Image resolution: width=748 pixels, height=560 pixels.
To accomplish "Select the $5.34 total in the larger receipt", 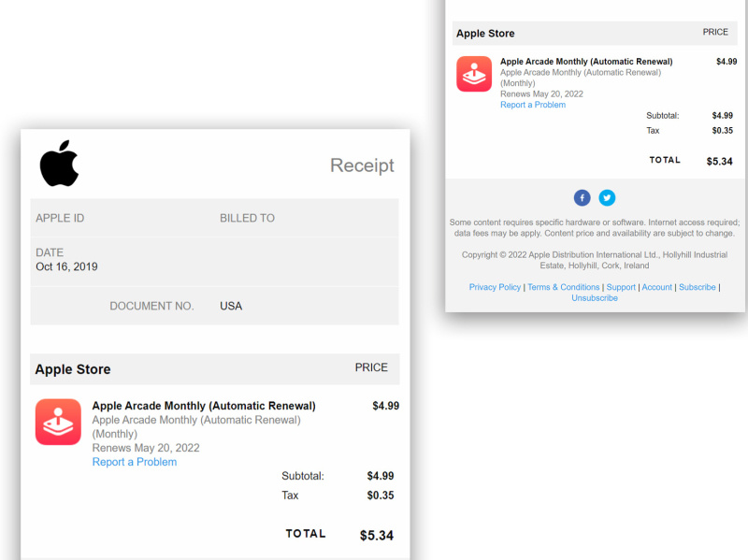I will point(377,535).
